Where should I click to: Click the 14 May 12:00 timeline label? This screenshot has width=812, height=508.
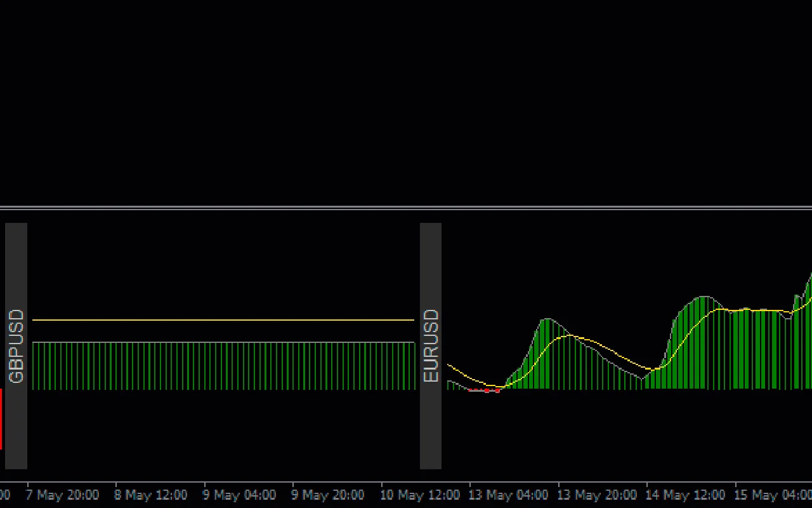(685, 495)
